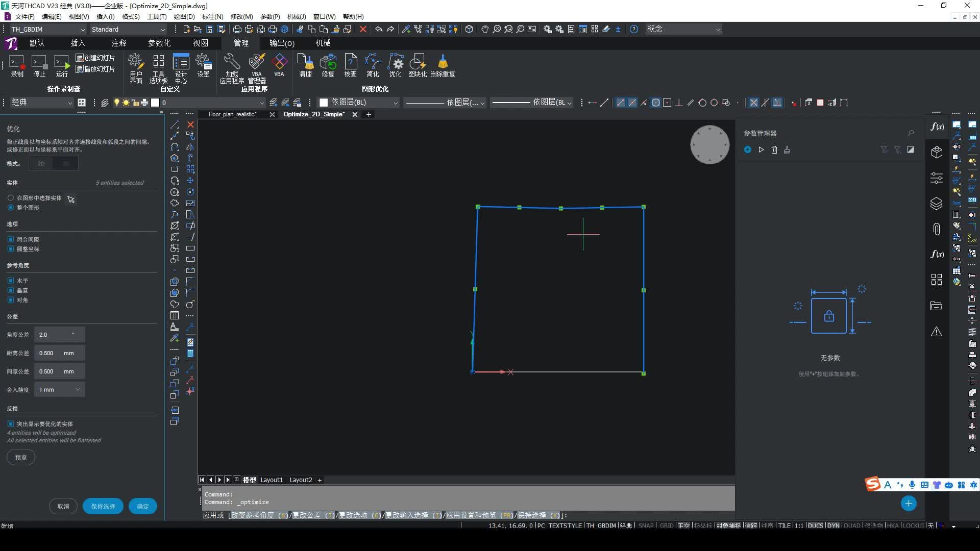Click the 预览 preview button
The width and height of the screenshot is (980, 551).
21,458
